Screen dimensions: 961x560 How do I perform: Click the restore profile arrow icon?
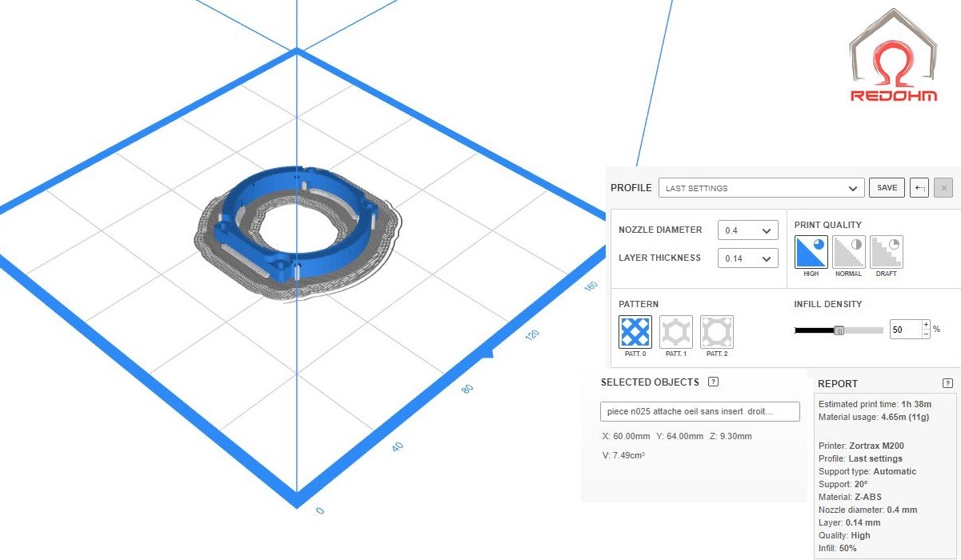click(919, 188)
